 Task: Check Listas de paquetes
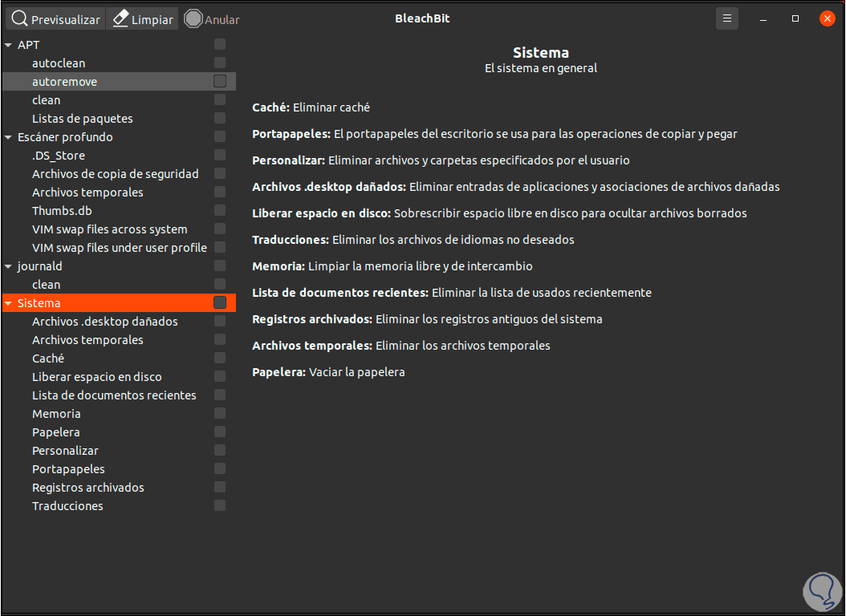click(220, 118)
